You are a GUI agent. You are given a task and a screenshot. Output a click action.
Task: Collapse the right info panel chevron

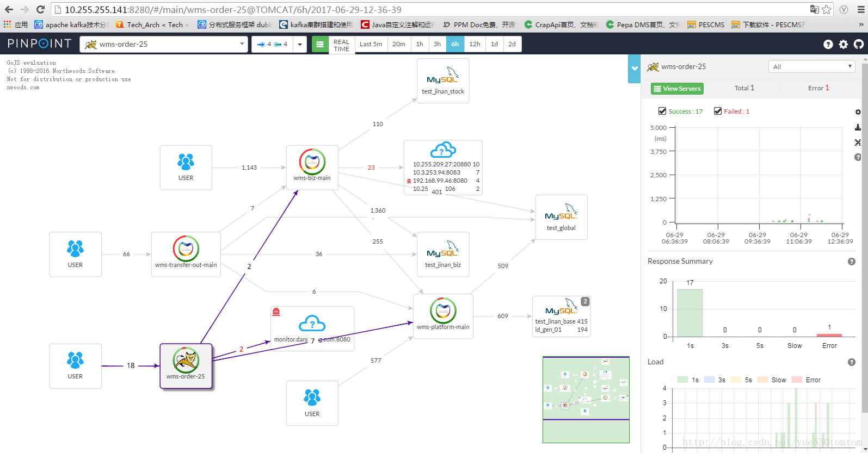(x=635, y=69)
